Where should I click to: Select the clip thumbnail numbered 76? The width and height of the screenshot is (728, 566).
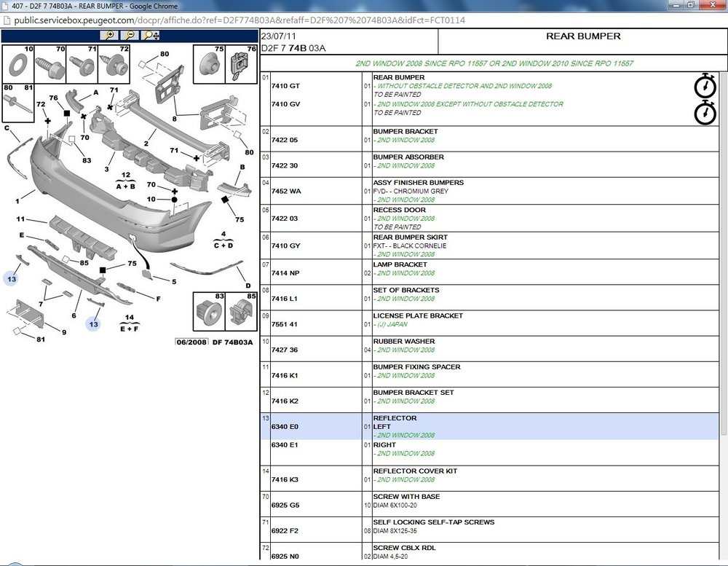(242, 64)
